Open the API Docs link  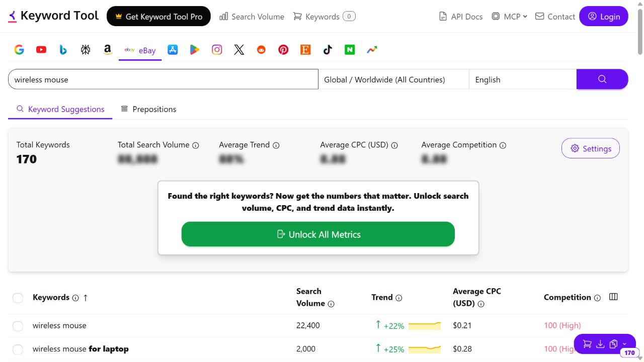(x=461, y=17)
